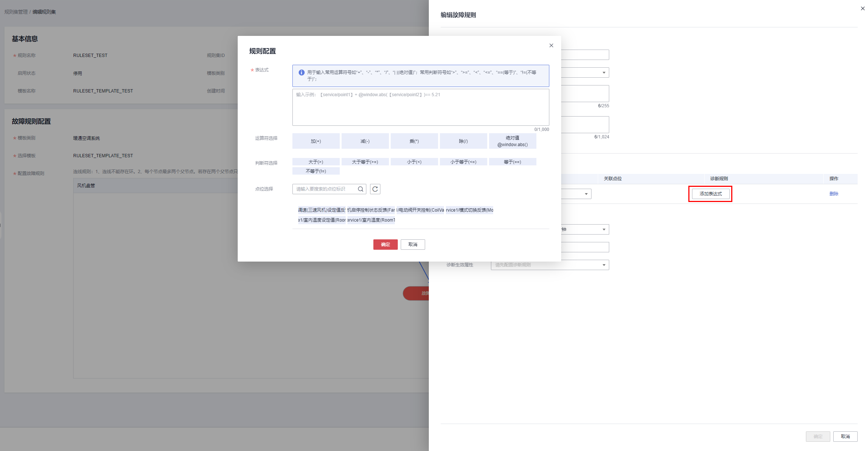Click the red fault node on the canvas

416,293
